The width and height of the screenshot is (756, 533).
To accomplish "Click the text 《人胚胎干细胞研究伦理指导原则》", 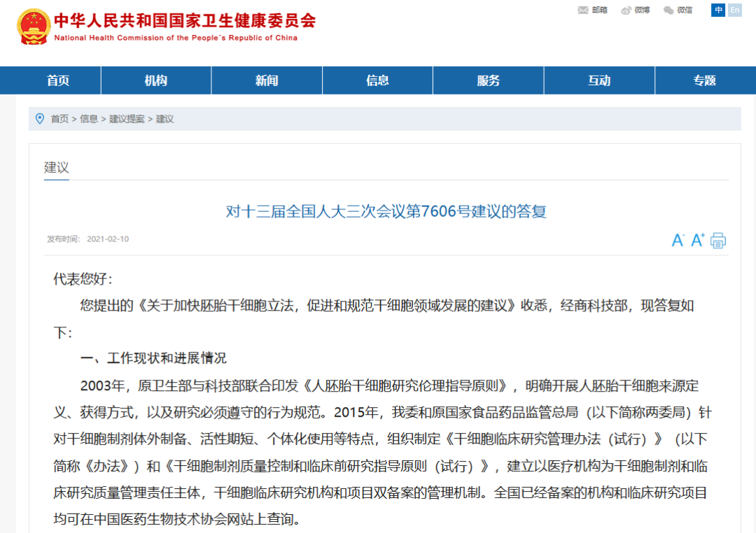I will click(405, 386).
